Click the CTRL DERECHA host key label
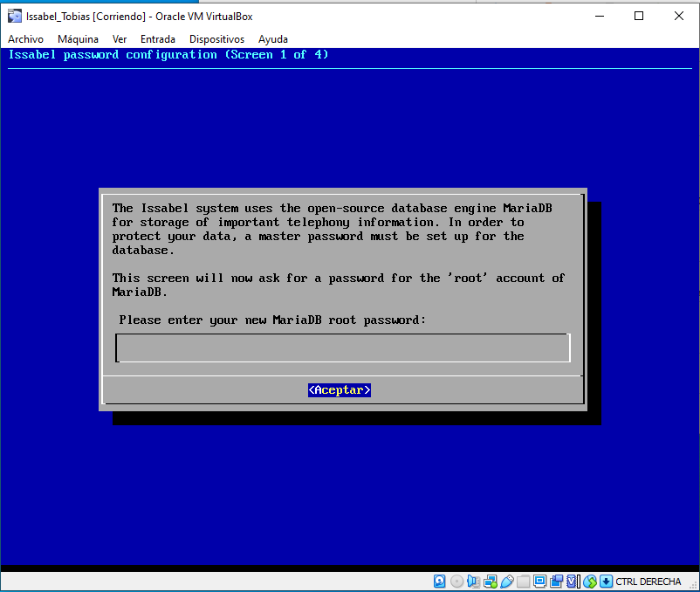This screenshot has width=700, height=592. 648,582
